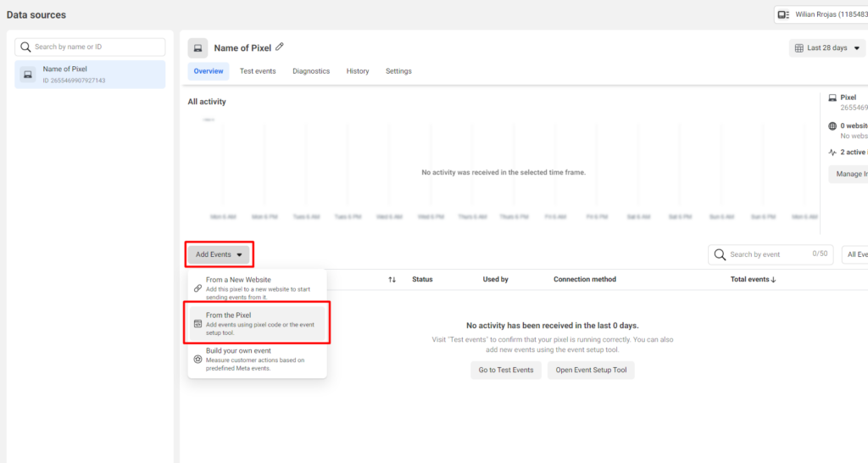Choose Build your own event menu option
The width and height of the screenshot is (868, 463).
257,359
